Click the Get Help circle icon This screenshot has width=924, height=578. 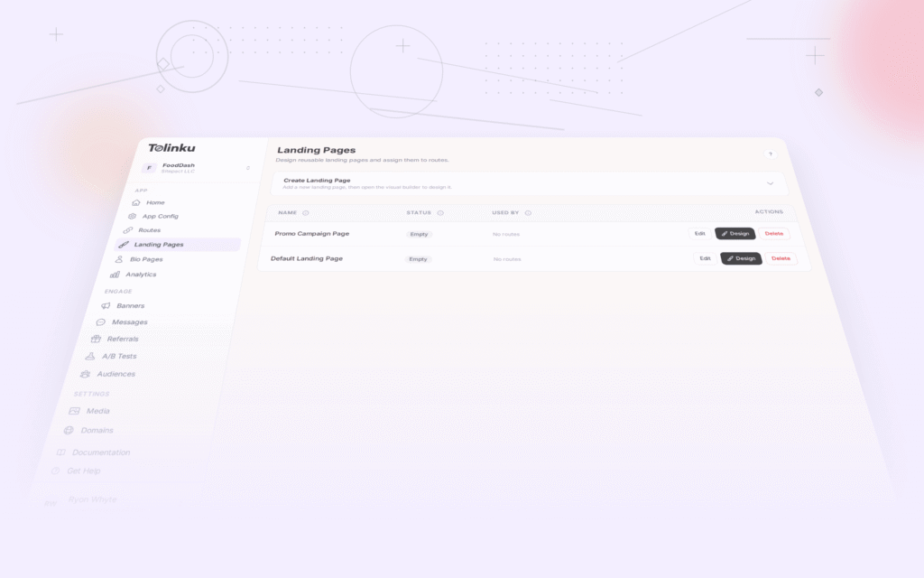coord(55,471)
